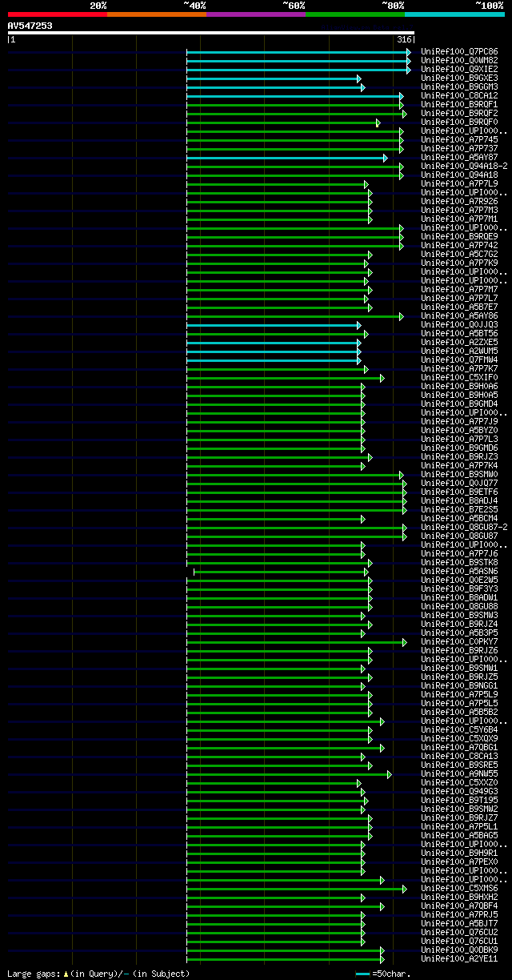The height and width of the screenshot is (980, 512).
Task: Select the UniRef100_A7P7L9 label
Action: click(x=459, y=183)
